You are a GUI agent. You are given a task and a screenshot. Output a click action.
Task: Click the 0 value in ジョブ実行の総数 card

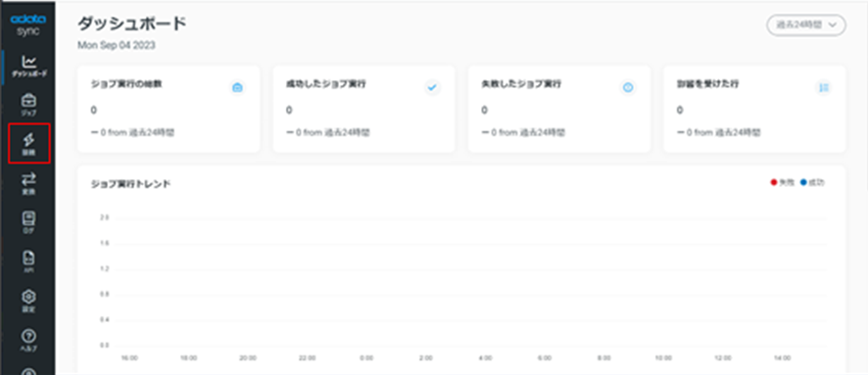click(93, 110)
